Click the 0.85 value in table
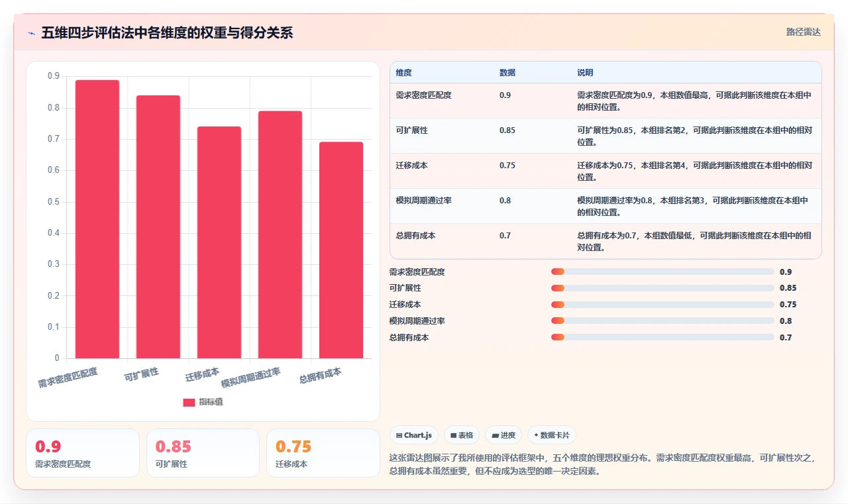848x504 pixels. pos(507,130)
